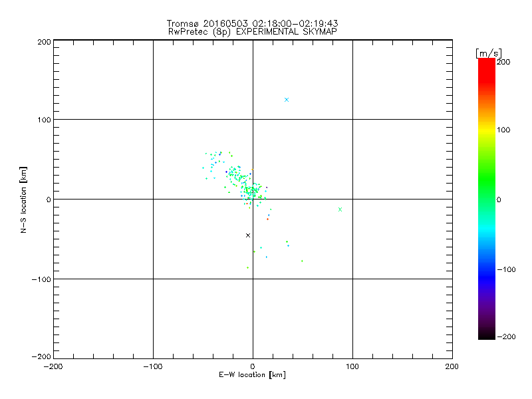
Task: Click the y-axis tick label '100'
Action: coord(44,120)
